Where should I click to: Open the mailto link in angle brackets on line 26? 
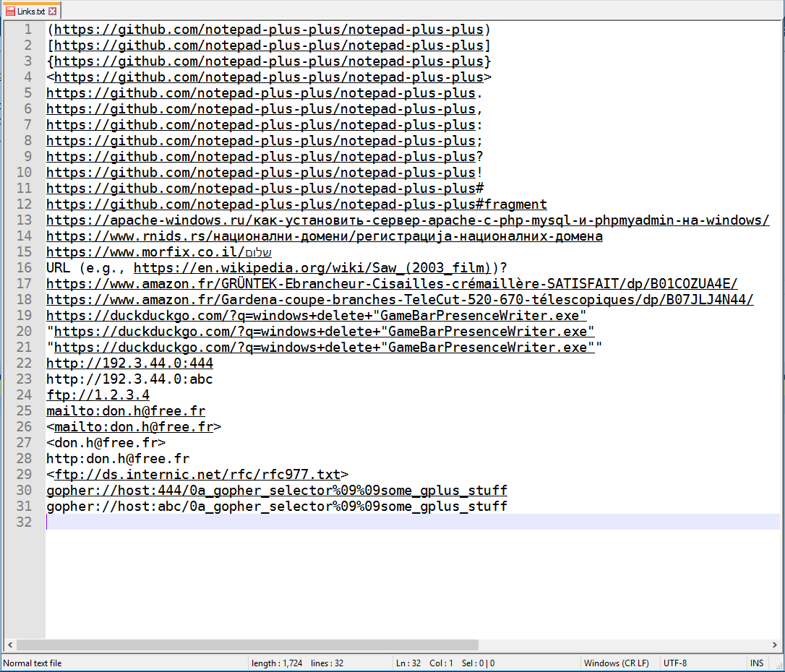(134, 427)
